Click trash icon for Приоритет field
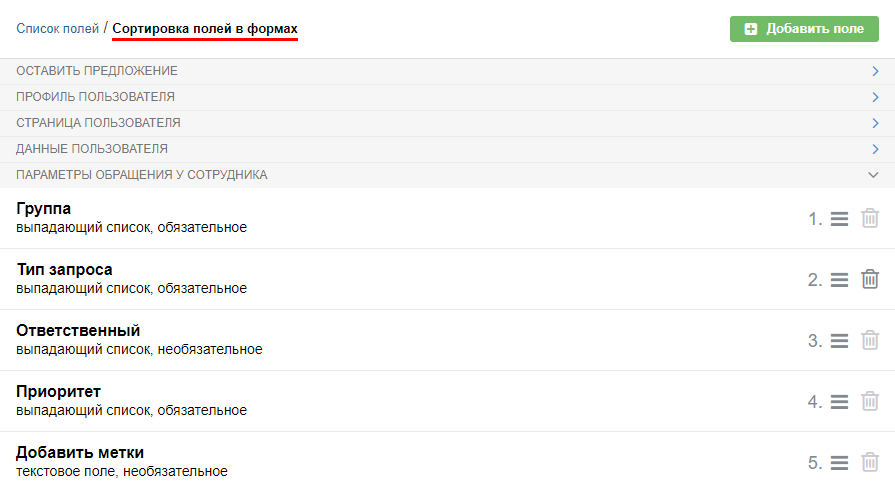 click(870, 401)
